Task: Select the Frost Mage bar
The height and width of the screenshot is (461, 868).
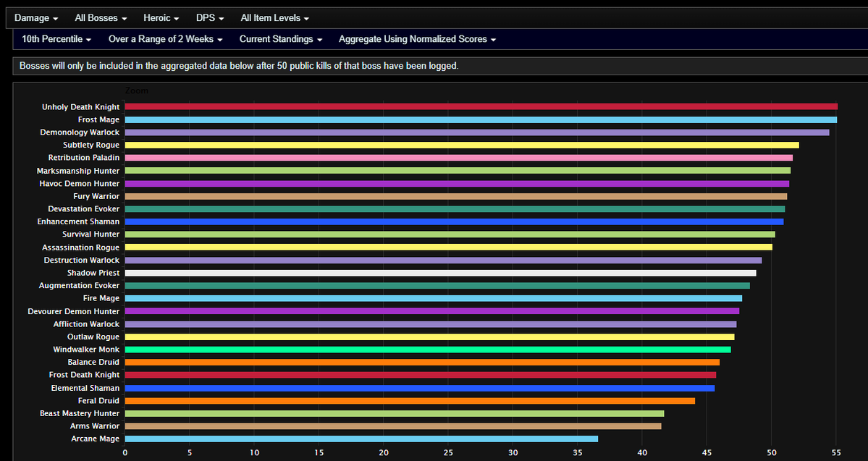Action: click(481, 119)
